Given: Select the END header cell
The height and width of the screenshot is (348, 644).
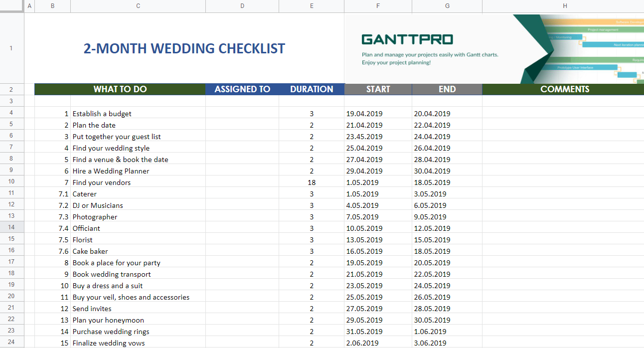Looking at the screenshot, I should tap(447, 89).
